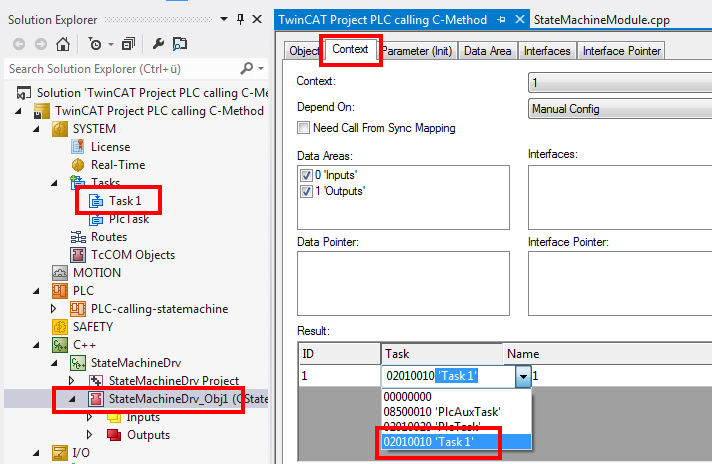Open Solution Explorer search options magnifier
712x464 pixels.
[247, 69]
